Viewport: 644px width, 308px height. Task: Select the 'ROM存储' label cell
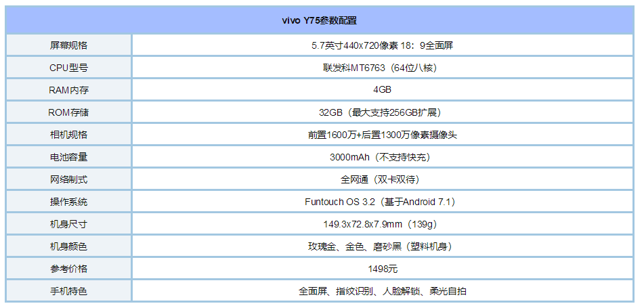(x=68, y=112)
